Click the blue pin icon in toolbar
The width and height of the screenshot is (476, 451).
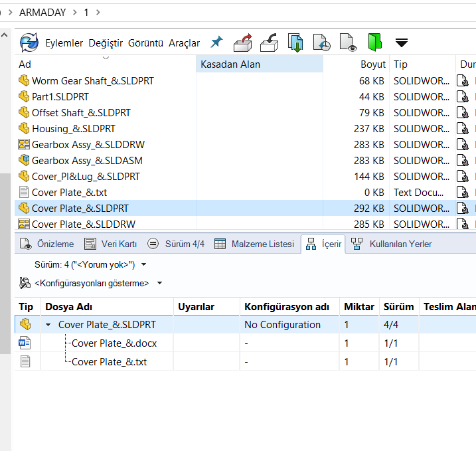click(x=216, y=43)
